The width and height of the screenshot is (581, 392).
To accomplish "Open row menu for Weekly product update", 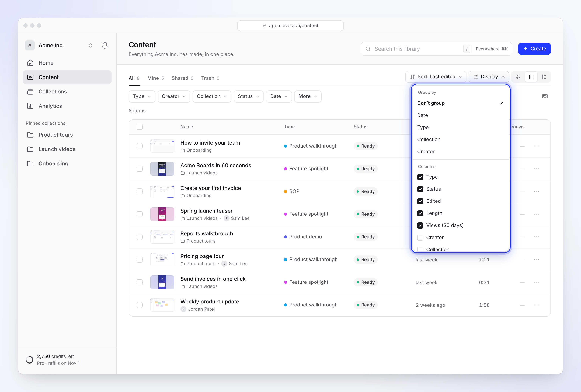I will [x=537, y=305].
